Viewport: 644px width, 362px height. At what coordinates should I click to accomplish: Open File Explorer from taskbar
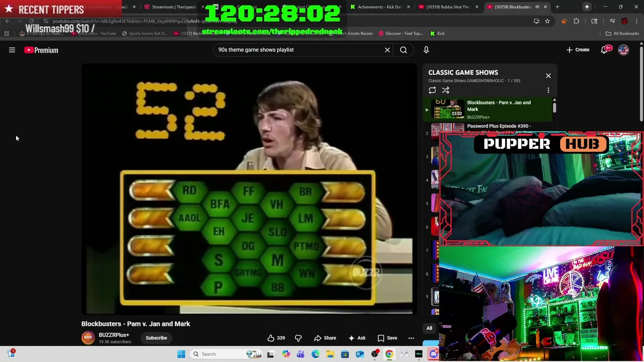[x=330, y=354]
